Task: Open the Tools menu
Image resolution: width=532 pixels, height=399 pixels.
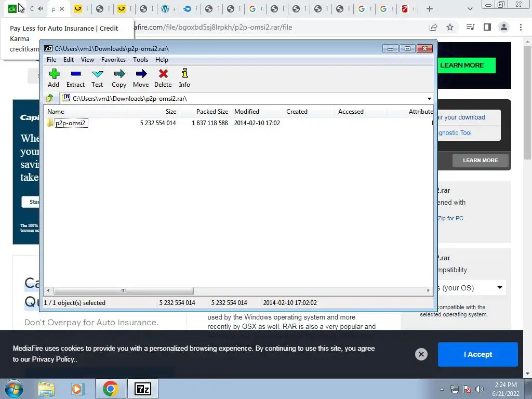Action: coord(140,60)
